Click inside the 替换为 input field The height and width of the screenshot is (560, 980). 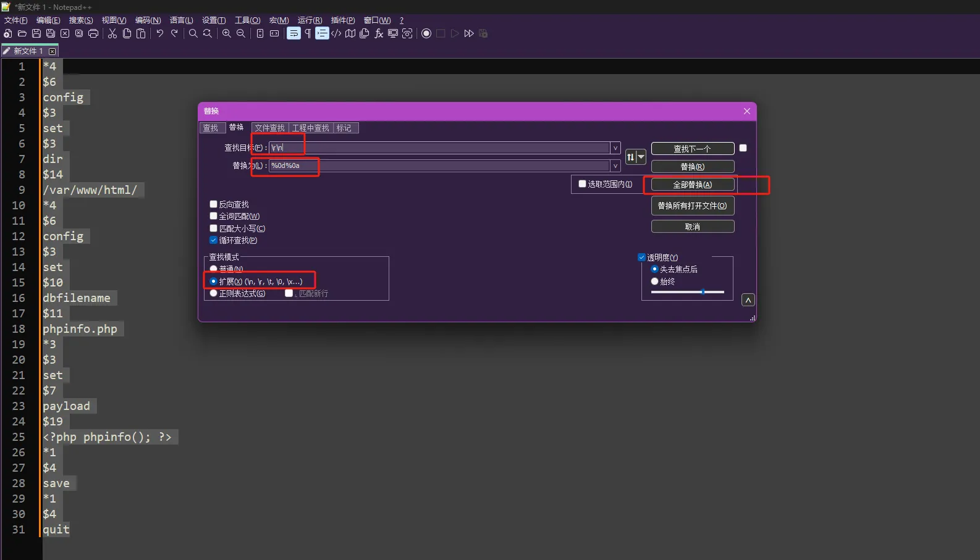(x=439, y=166)
